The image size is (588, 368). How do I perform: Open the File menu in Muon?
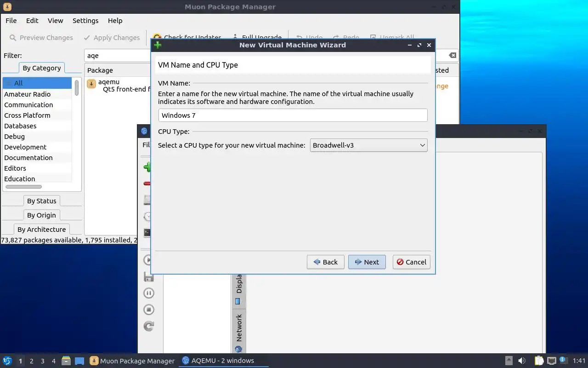click(11, 21)
